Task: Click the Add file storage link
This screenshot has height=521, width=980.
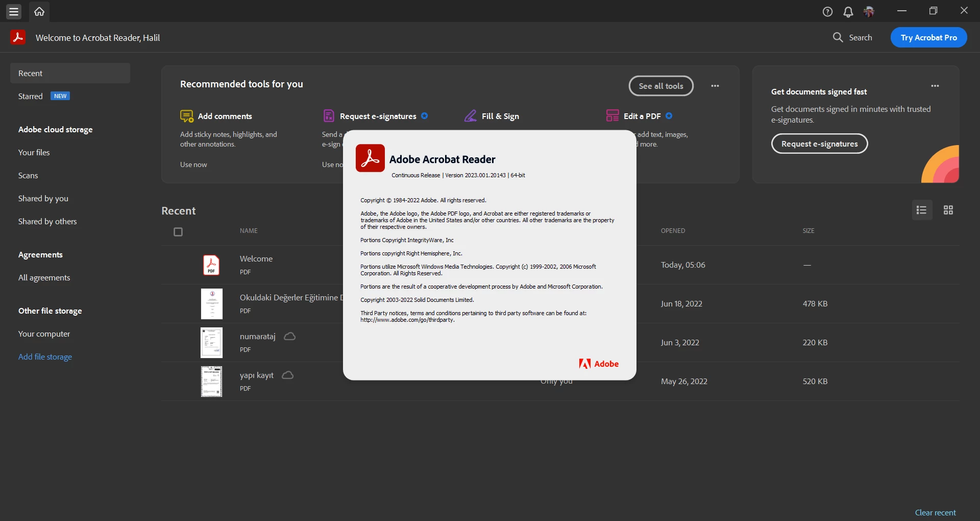Action: [x=45, y=357]
